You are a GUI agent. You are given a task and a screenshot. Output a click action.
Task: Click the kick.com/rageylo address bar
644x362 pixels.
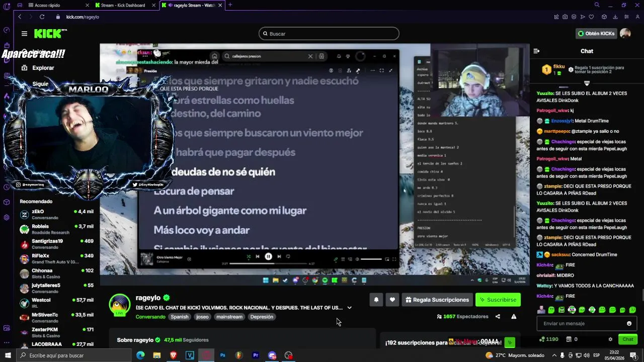pos(83,17)
